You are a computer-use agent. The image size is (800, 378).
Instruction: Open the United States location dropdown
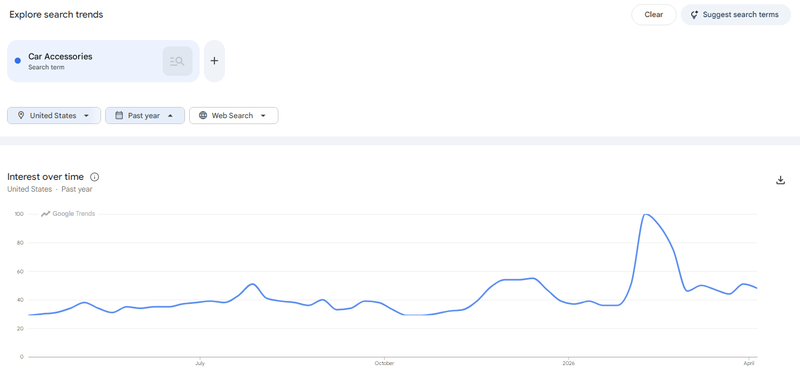click(54, 115)
